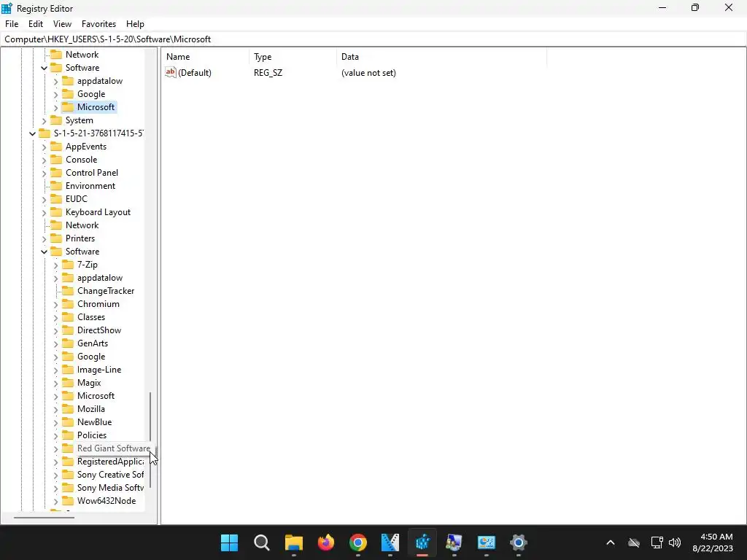Select the Sony Creative Software key
This screenshot has width=747, height=560.
(x=111, y=475)
